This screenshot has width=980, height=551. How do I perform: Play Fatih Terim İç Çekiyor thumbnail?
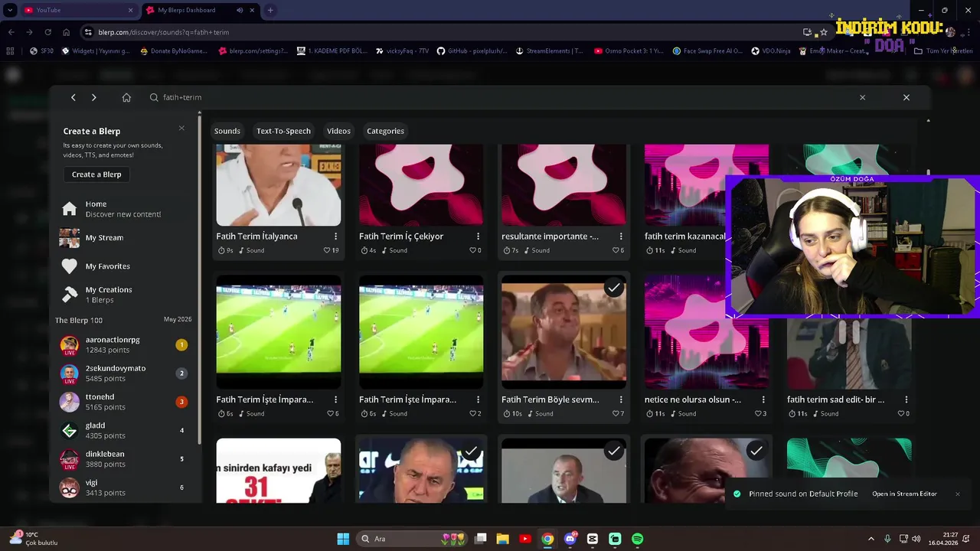click(x=421, y=185)
